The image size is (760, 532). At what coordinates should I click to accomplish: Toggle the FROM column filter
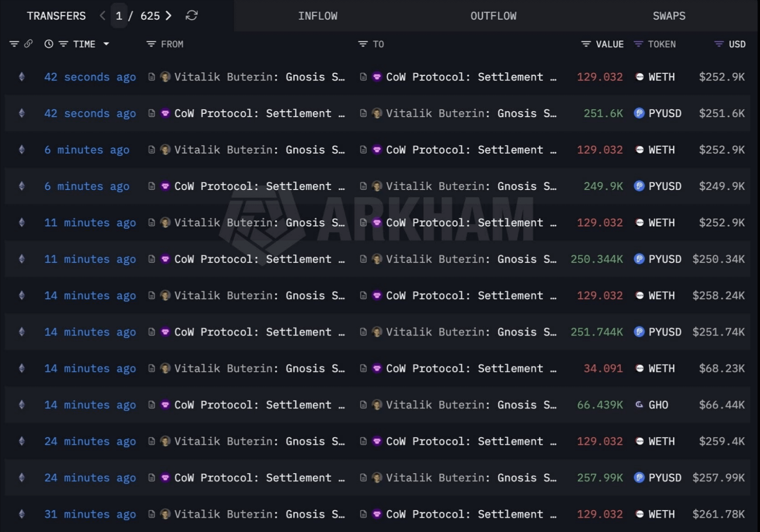coord(151,44)
